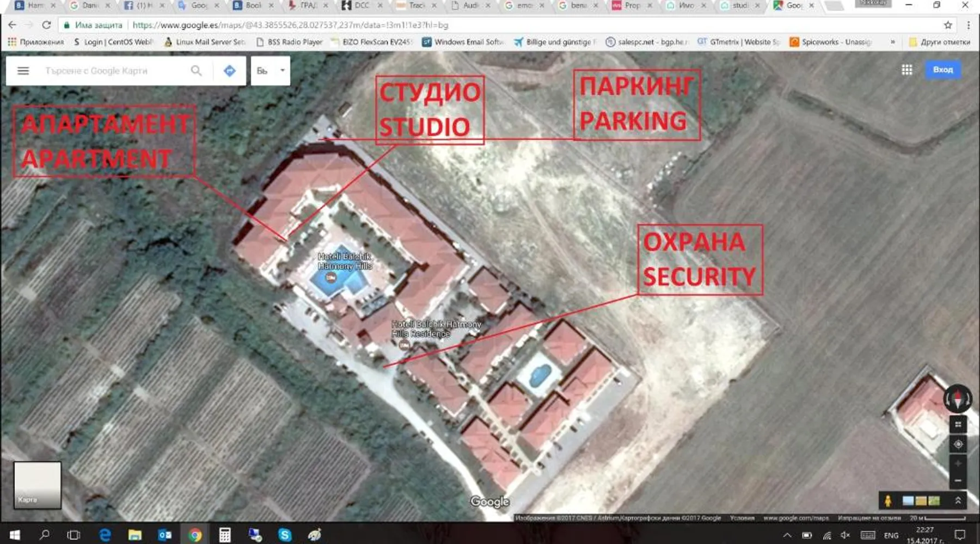This screenshot has height=544, width=980.
Task: Zoom in the map with plus button
Action: 958,463
